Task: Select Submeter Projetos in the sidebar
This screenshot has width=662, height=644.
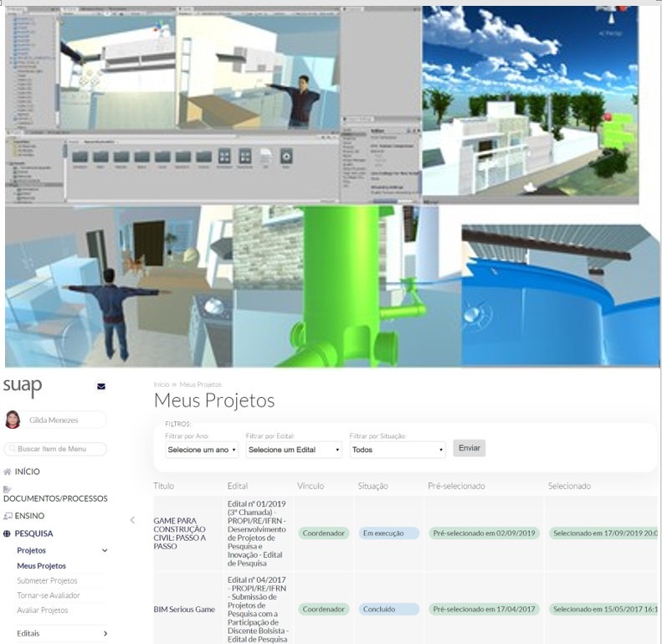Action: [47, 580]
